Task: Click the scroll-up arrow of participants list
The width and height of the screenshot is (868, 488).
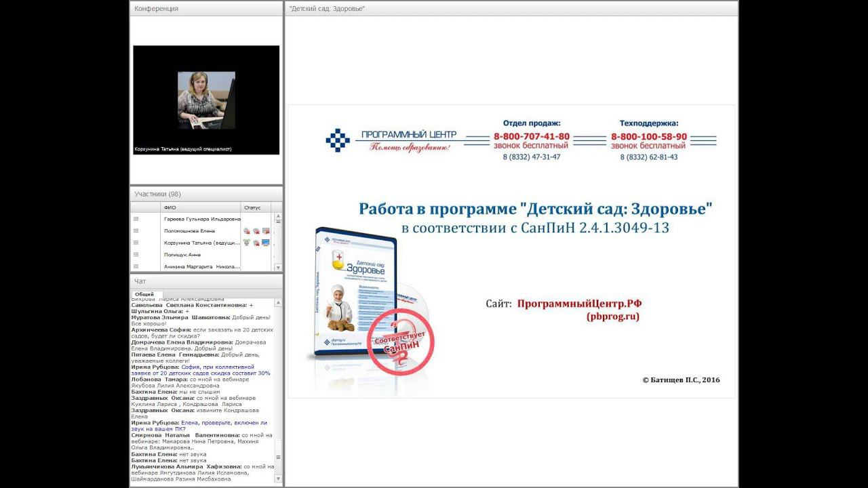Action: coord(278,216)
